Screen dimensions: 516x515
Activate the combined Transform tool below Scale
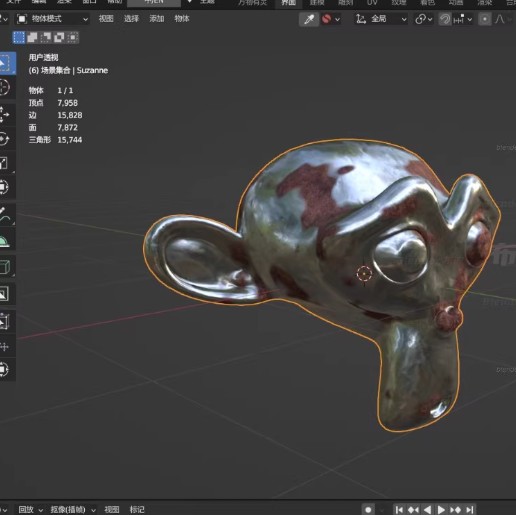click(5, 187)
